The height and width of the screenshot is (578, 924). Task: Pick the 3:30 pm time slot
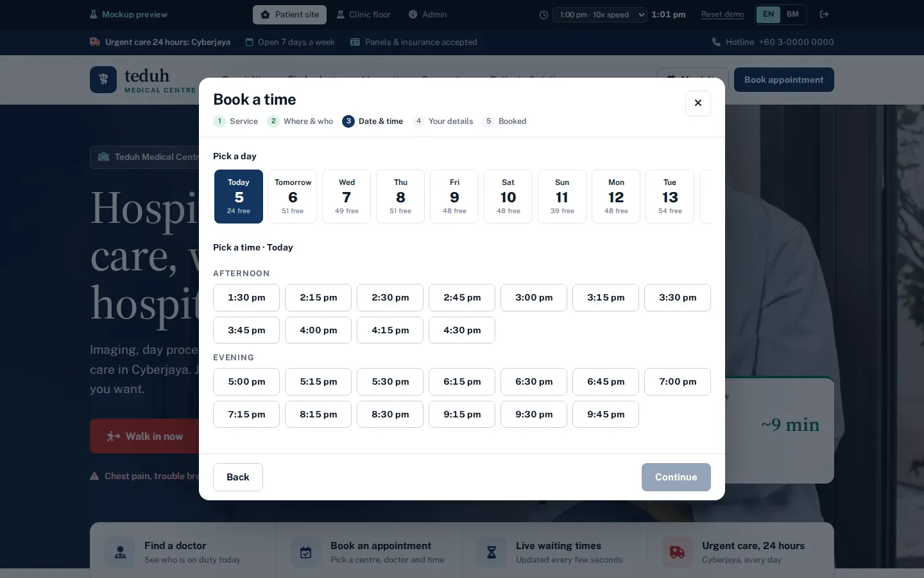coord(678,297)
